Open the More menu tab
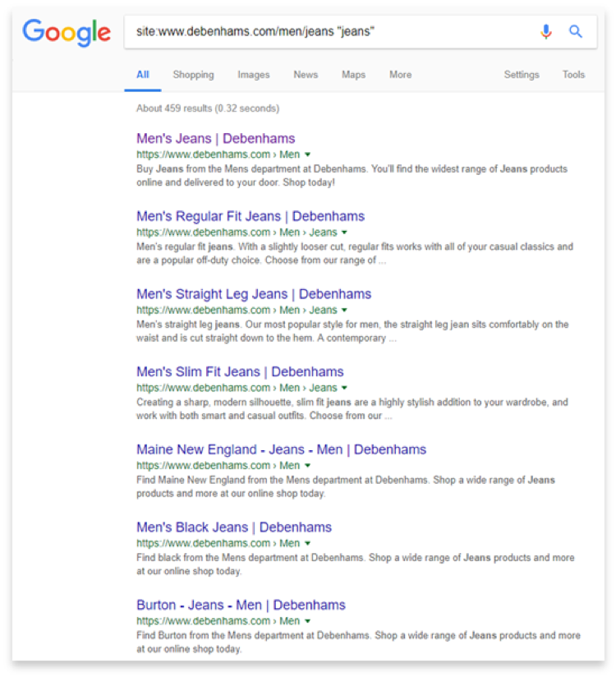The height and width of the screenshot is (677, 616). tap(400, 75)
